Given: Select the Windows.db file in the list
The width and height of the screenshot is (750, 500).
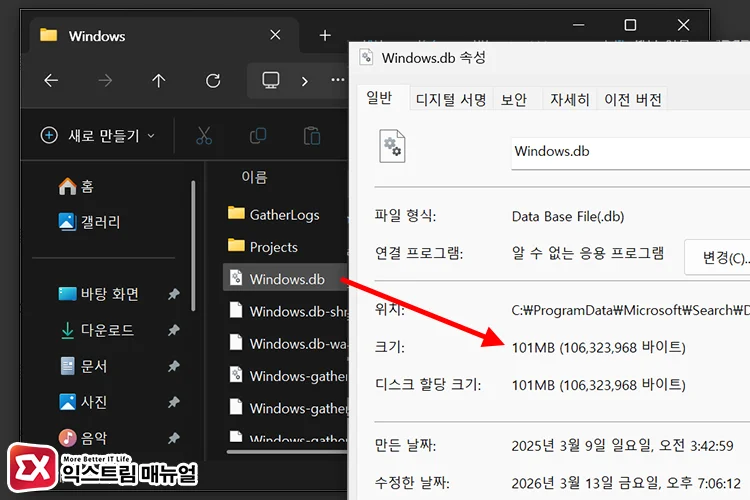Looking at the screenshot, I should (286, 278).
